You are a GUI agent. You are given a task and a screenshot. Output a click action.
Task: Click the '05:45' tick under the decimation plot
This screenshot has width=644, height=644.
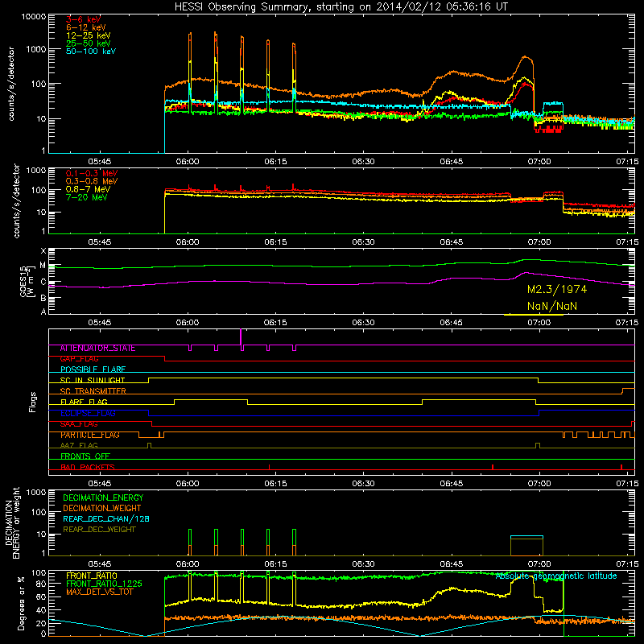click(x=100, y=564)
